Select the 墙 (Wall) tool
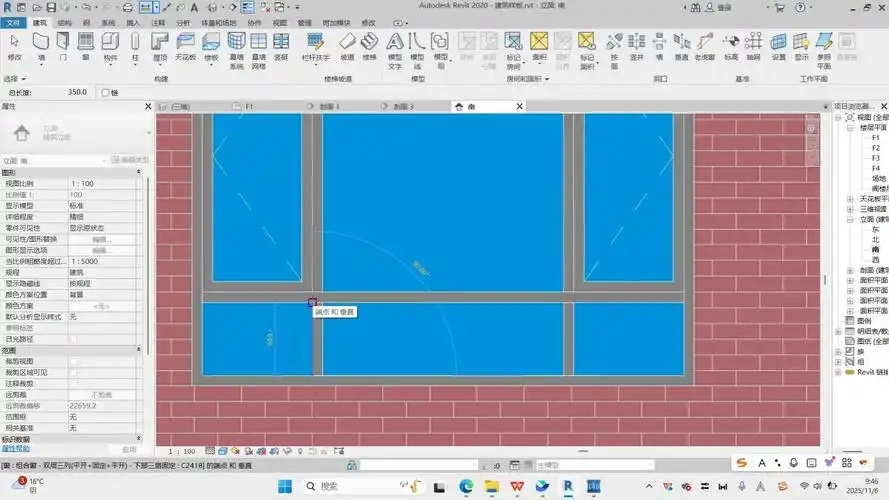Viewport: 889px width, 500px height. pos(41,46)
